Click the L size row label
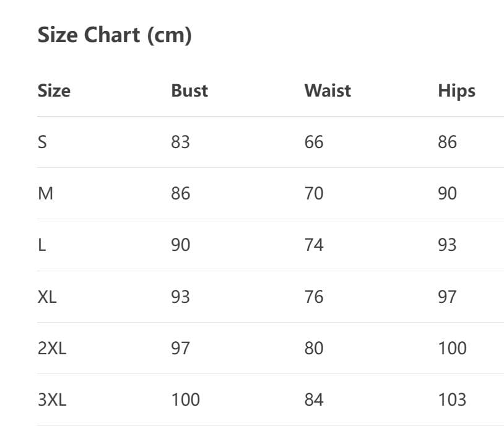The height and width of the screenshot is (428, 504). (41, 245)
